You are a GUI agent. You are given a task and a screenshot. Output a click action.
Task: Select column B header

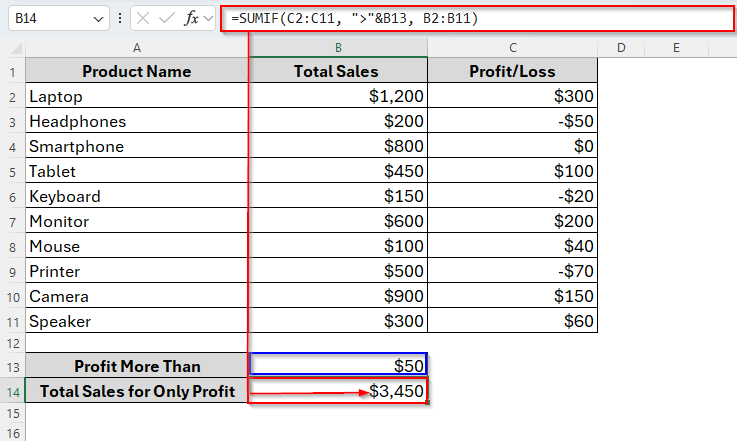click(x=338, y=47)
